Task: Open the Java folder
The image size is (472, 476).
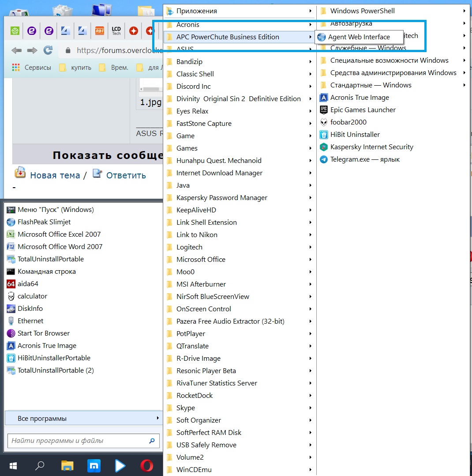Action: (240, 185)
